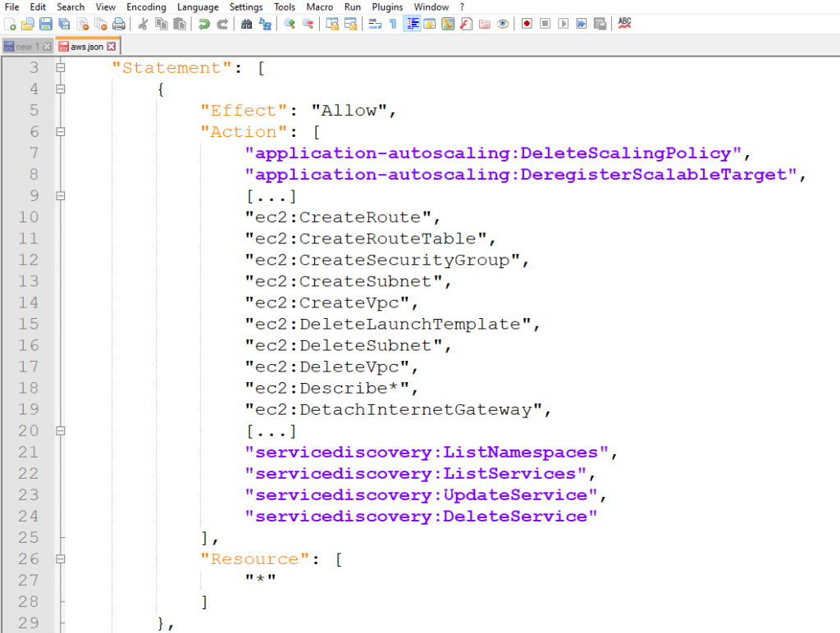Click the New file toolbar icon
840x633 pixels.
pos(10,24)
